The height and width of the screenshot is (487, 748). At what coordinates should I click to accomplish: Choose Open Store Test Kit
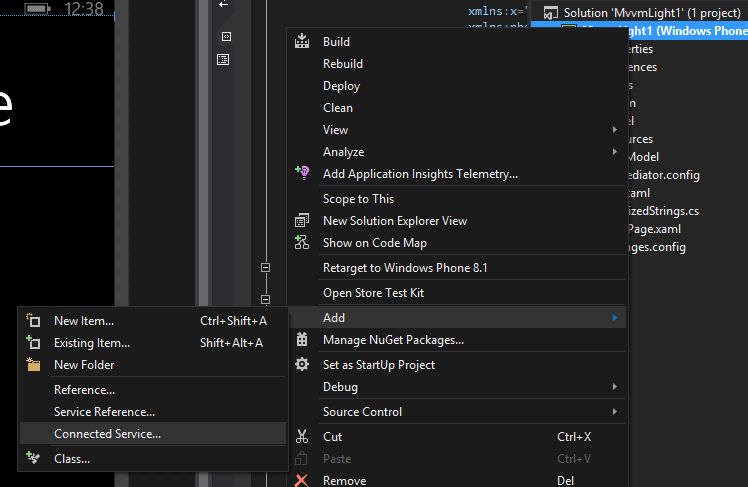coord(457,292)
